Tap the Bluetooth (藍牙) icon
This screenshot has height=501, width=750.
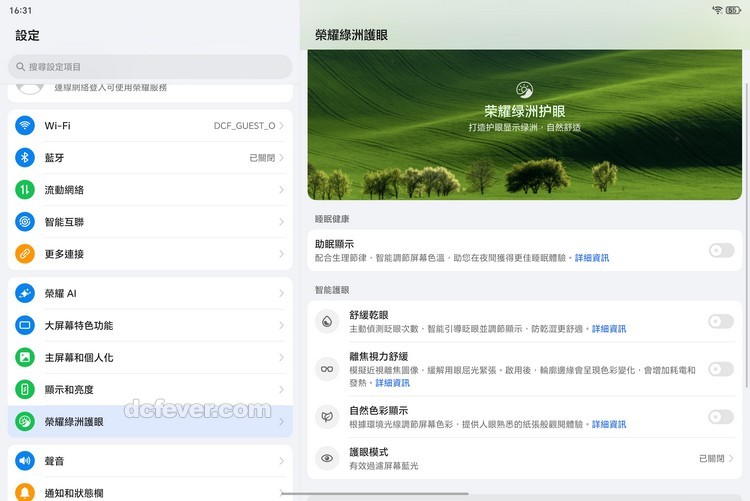coord(25,157)
